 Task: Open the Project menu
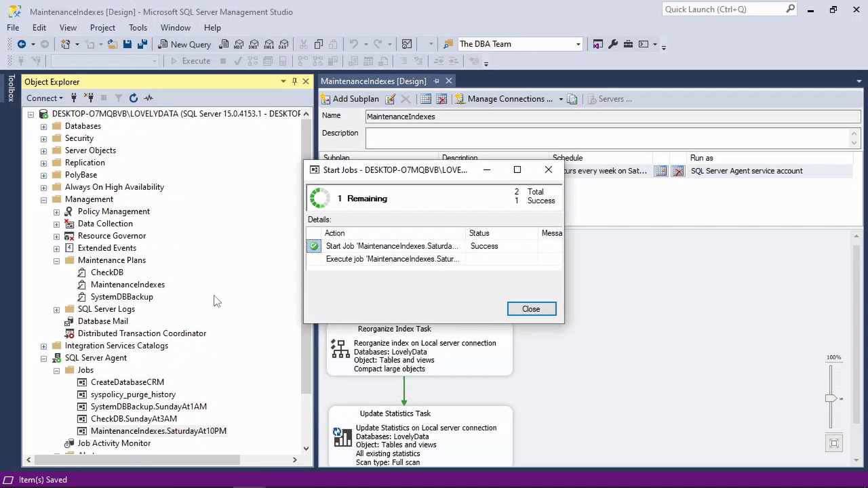tap(102, 28)
